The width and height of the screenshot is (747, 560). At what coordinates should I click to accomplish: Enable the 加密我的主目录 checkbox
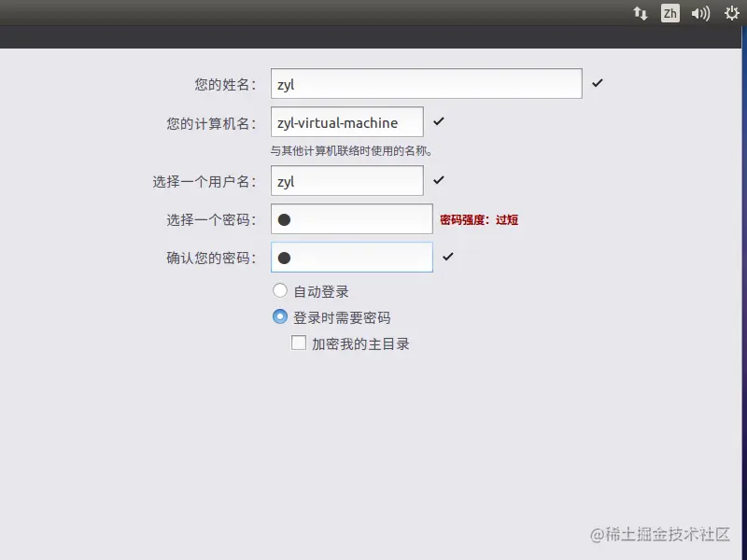298,343
